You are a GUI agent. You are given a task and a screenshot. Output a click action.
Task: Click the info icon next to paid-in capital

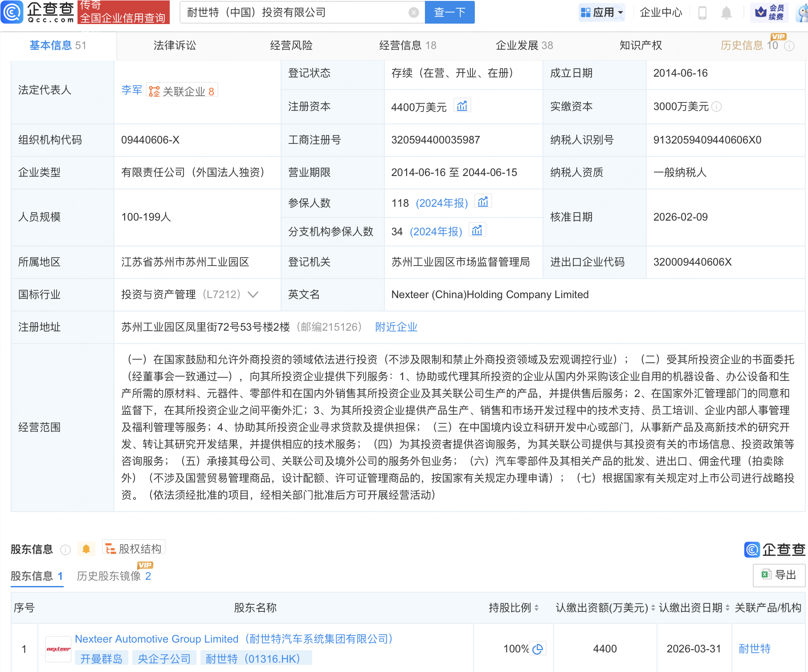[x=717, y=107]
